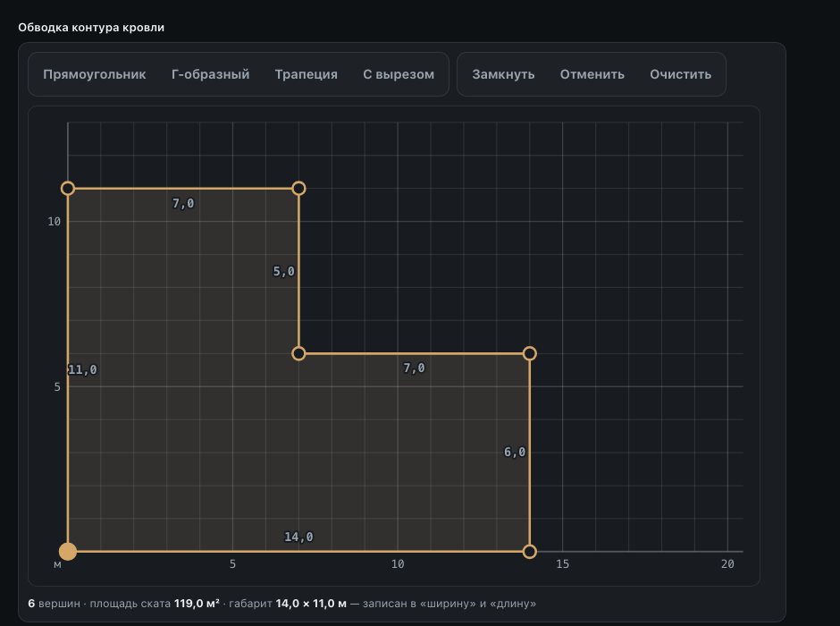840x626 pixels.
Task: Select the top-left contour vertex
Action: click(x=68, y=188)
